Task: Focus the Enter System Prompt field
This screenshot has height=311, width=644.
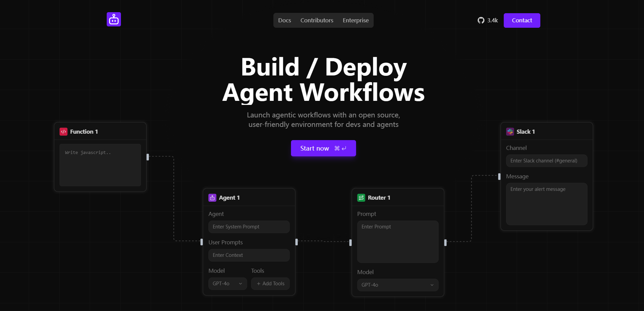Action: 249,227
